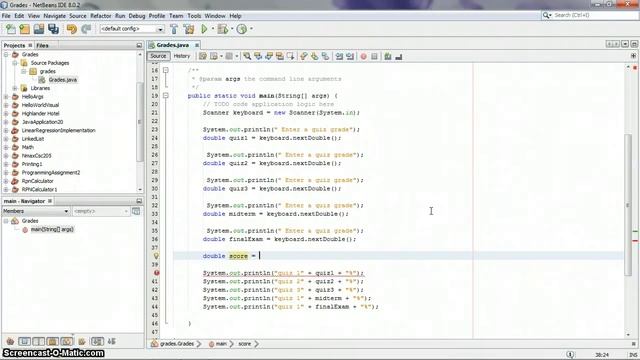The width and height of the screenshot is (640, 360).
Task: Click the Profile Project clock icon
Action: [x=242, y=29]
